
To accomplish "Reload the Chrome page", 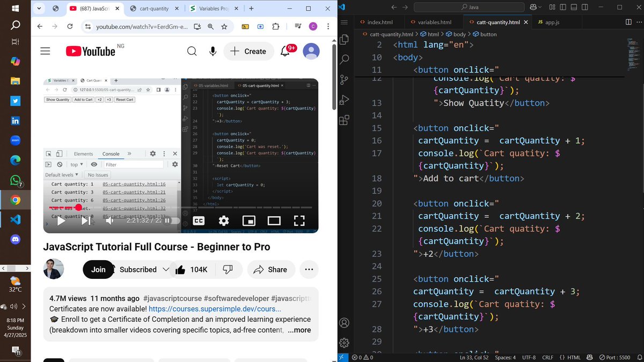I will click(x=70, y=26).
